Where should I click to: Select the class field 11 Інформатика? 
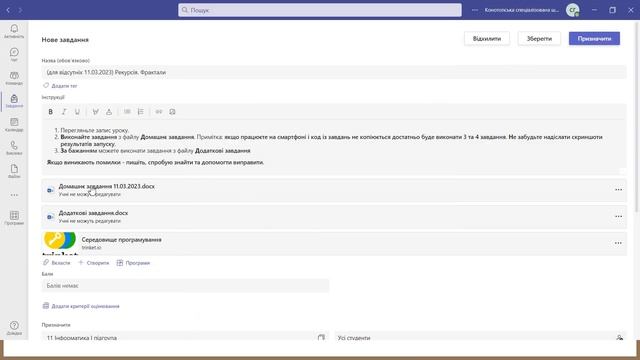(x=185, y=337)
